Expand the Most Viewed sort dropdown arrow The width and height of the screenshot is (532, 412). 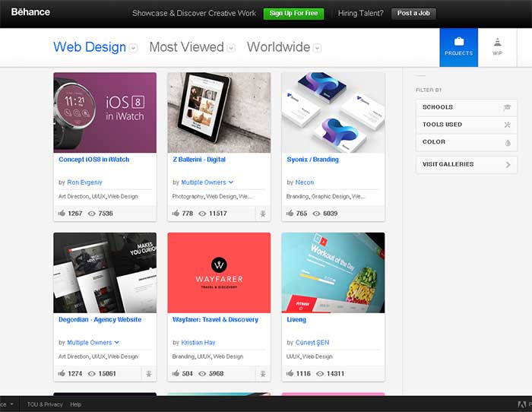[231, 48]
